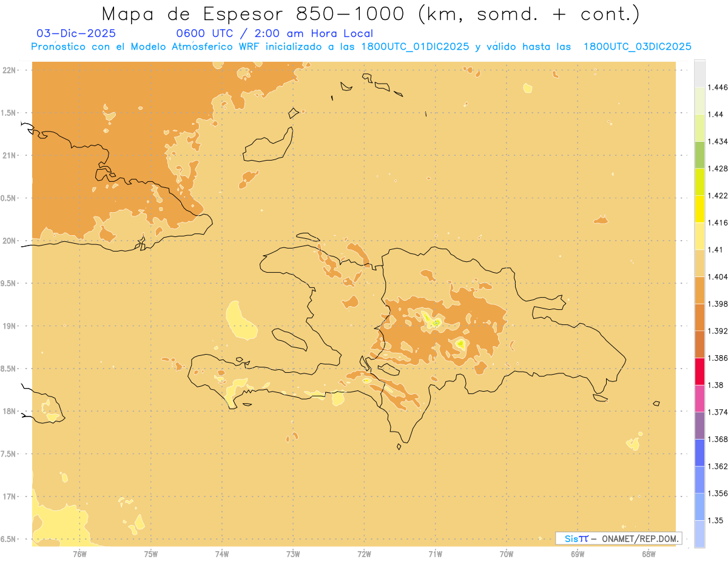
Task: Click the '72W' longitude label
Action: [x=364, y=554]
